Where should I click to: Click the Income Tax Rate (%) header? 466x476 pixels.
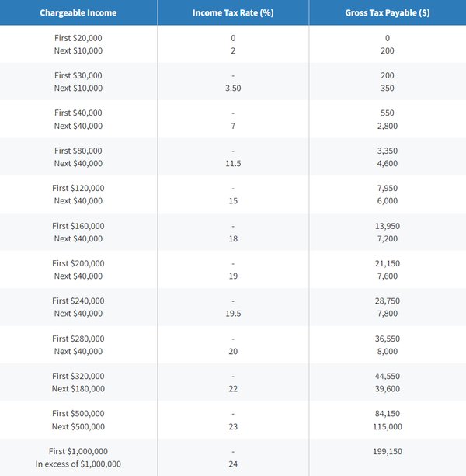coord(232,13)
